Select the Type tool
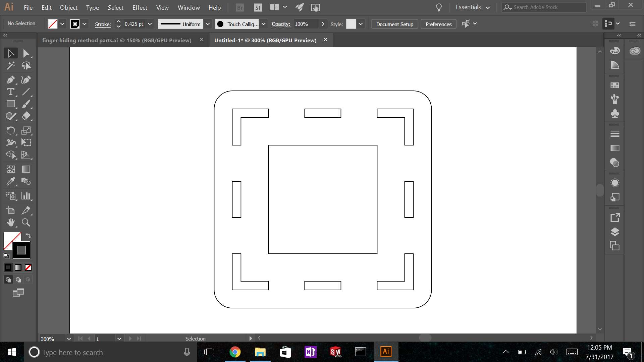 (10, 92)
